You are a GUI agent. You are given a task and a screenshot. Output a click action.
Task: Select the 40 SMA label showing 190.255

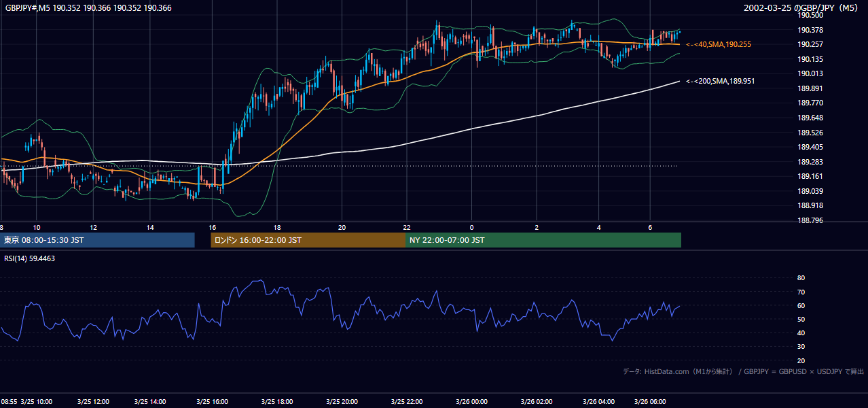719,44
